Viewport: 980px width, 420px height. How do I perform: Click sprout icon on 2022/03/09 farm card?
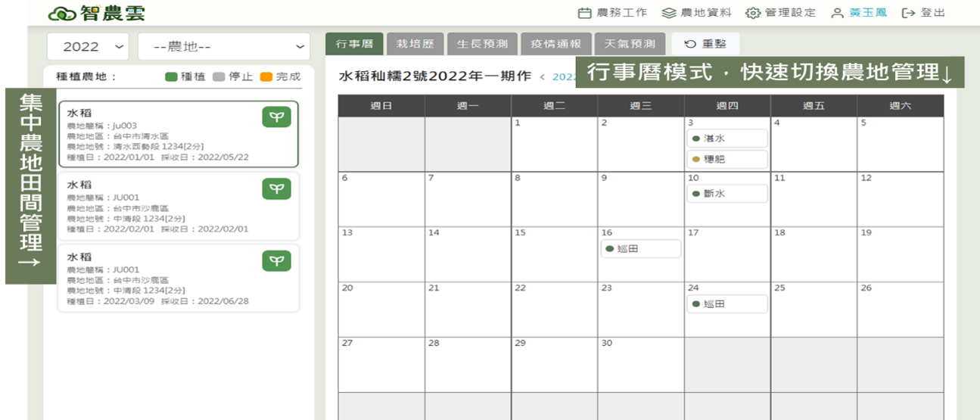point(276,261)
